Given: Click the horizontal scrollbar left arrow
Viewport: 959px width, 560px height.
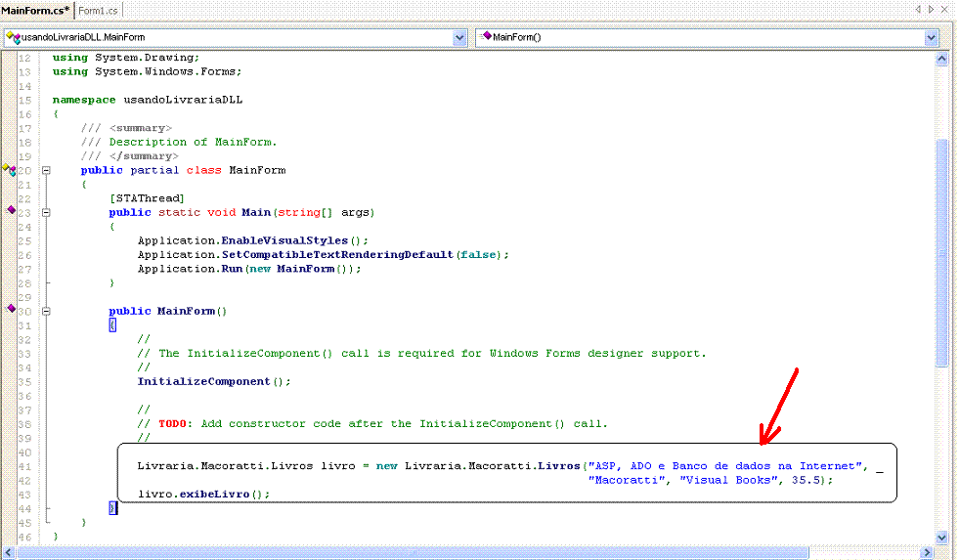Looking at the screenshot, I should coord(8,552).
